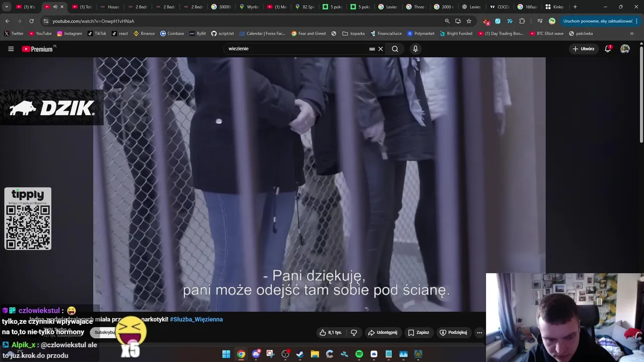The image size is (644, 362).
Task: Close the active YouTube tab
Action: tap(62, 7)
